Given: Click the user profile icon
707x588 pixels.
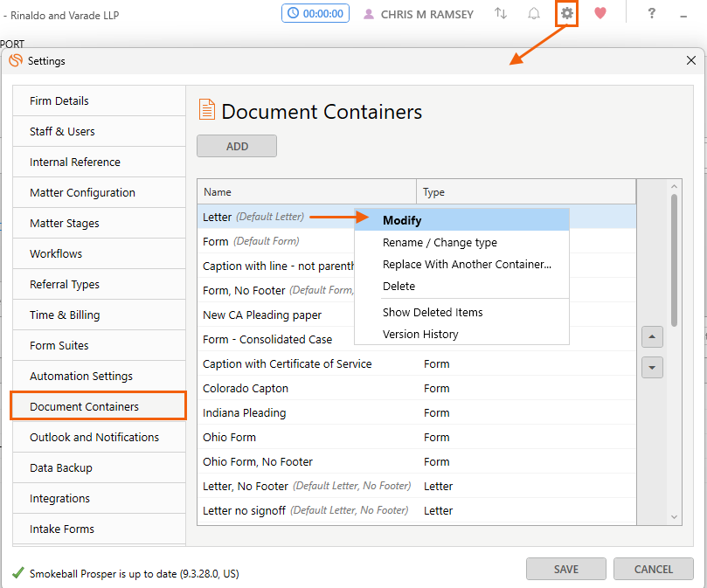Looking at the screenshot, I should point(369,15).
